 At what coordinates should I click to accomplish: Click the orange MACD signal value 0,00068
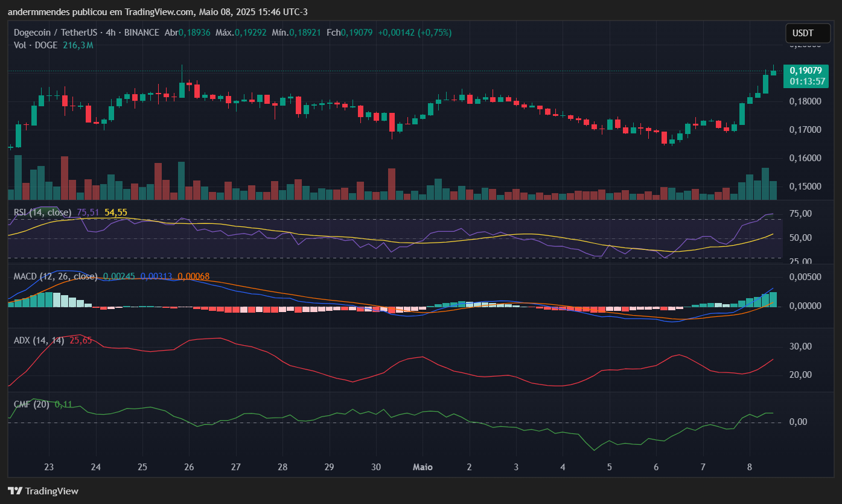[x=193, y=276]
